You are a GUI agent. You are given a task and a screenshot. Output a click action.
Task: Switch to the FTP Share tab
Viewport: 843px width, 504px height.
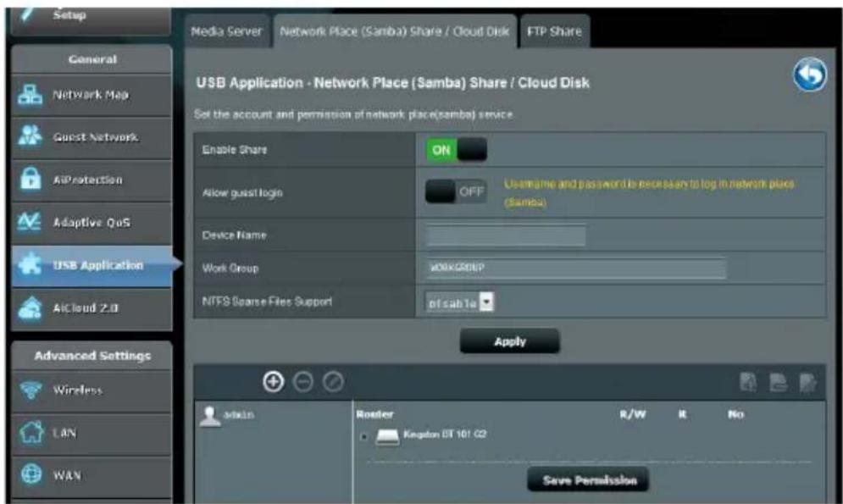click(x=554, y=31)
